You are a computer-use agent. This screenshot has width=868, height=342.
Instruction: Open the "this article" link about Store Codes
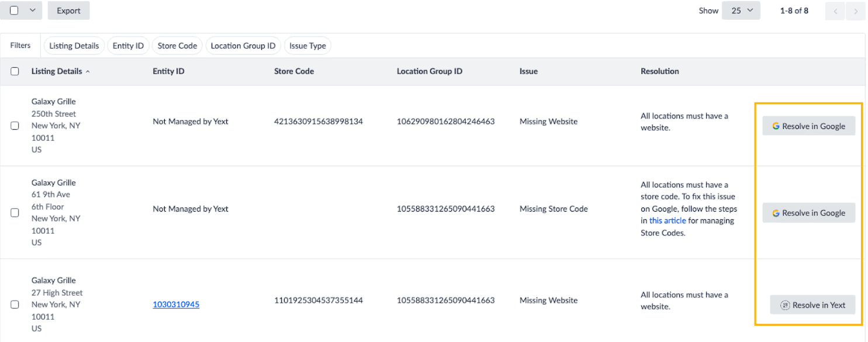point(668,220)
